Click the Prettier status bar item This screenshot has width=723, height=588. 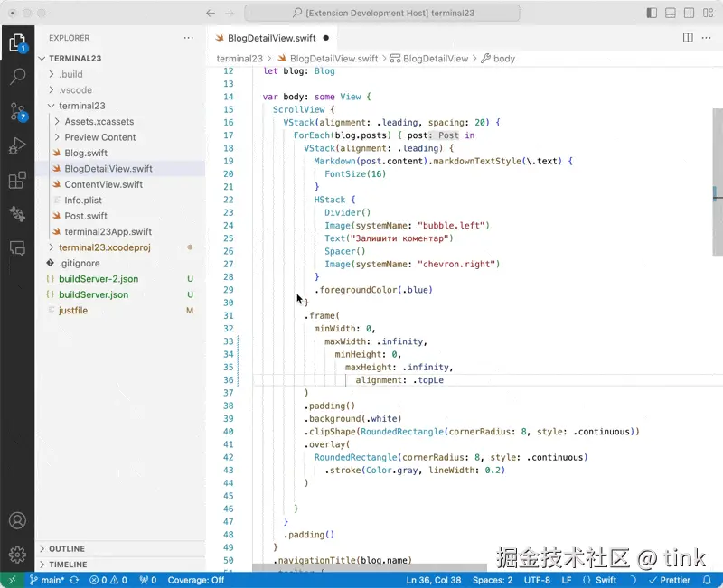(x=670, y=580)
